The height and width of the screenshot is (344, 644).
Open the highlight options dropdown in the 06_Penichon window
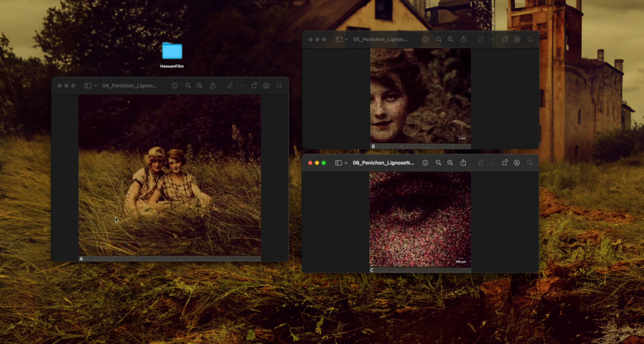coord(493,163)
